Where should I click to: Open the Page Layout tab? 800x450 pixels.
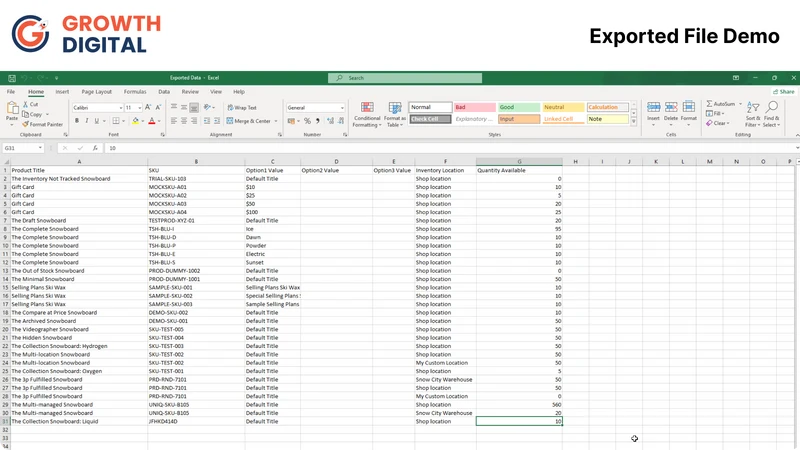96,92
